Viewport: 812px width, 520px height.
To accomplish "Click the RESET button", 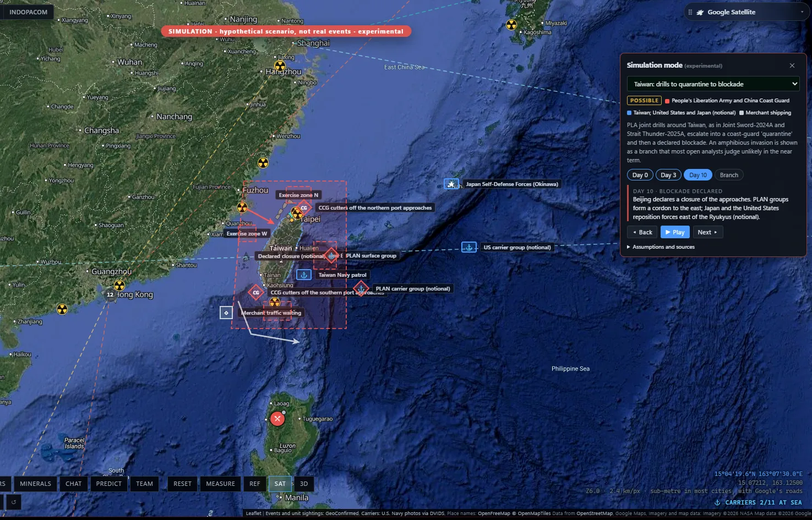I will pyautogui.click(x=183, y=484).
